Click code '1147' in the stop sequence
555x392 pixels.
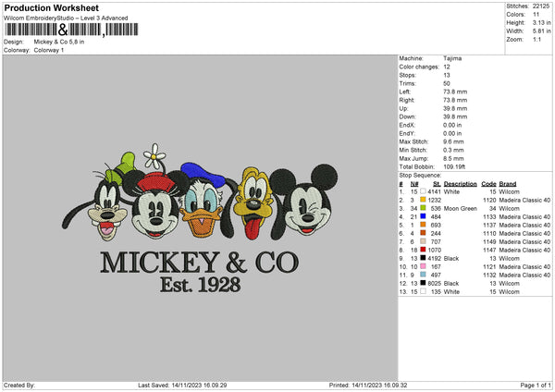(489, 250)
